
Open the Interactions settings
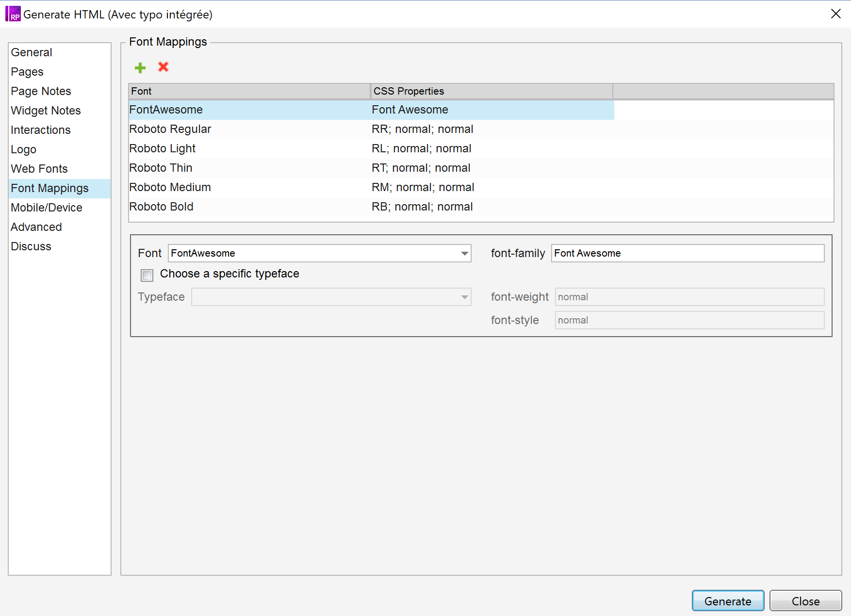point(40,130)
